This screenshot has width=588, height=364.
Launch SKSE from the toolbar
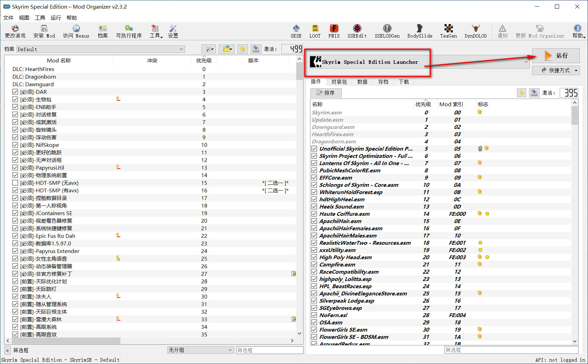pos(296,31)
